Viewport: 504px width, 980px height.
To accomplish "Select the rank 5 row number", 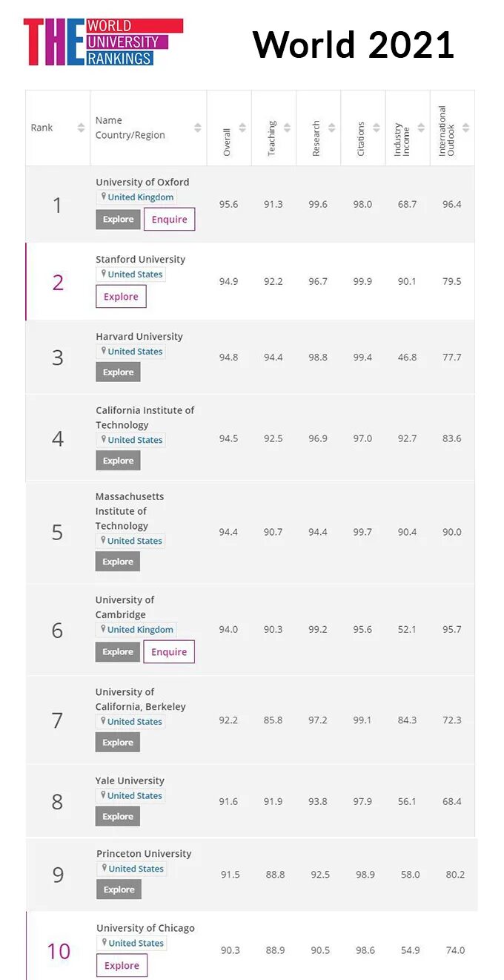I will click(57, 533).
